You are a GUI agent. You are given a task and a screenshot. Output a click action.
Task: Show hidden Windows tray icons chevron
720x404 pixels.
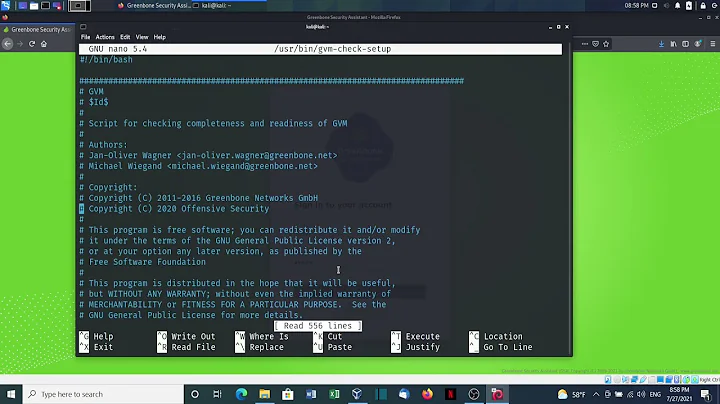[x=596, y=394]
